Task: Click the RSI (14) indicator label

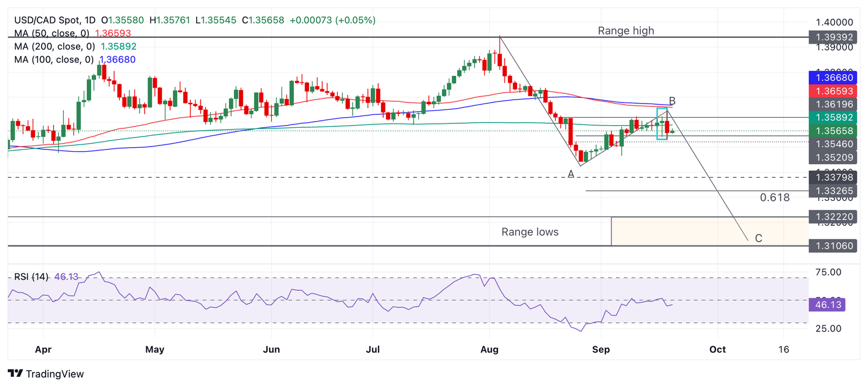Action: tap(31, 277)
